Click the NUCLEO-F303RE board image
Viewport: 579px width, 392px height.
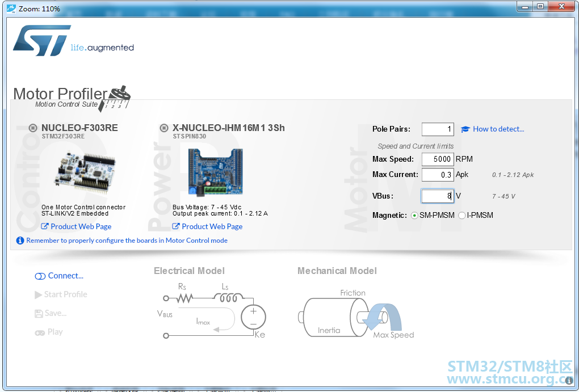85,172
